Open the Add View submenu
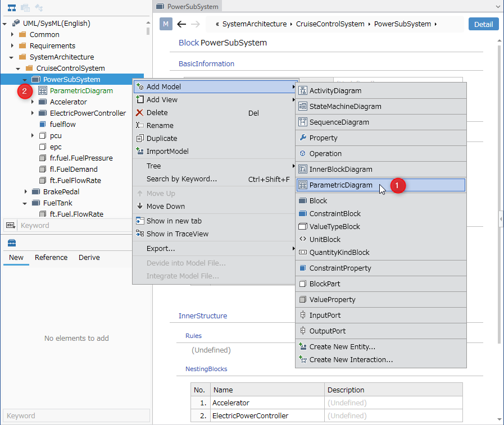Image resolution: width=504 pixels, height=425 pixels. pos(214,99)
